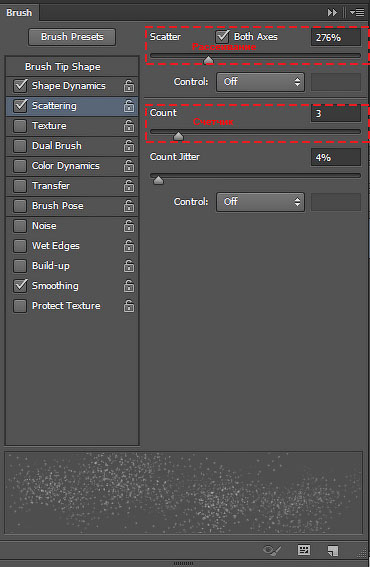This screenshot has width=370, height=567.
Task: Click the lock icon beside Shape Dynamics
Action: point(129,86)
